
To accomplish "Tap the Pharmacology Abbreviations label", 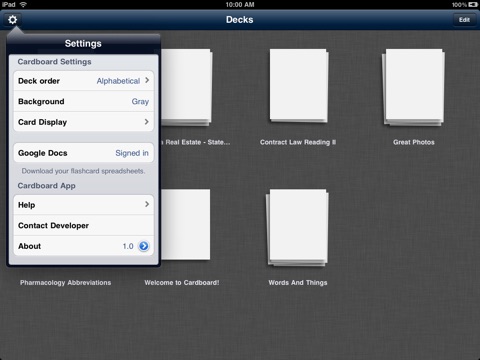I will 65,283.
